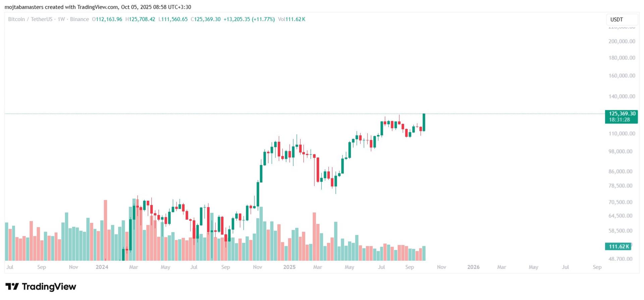Click the 111.62 K volume label

(x=618, y=247)
